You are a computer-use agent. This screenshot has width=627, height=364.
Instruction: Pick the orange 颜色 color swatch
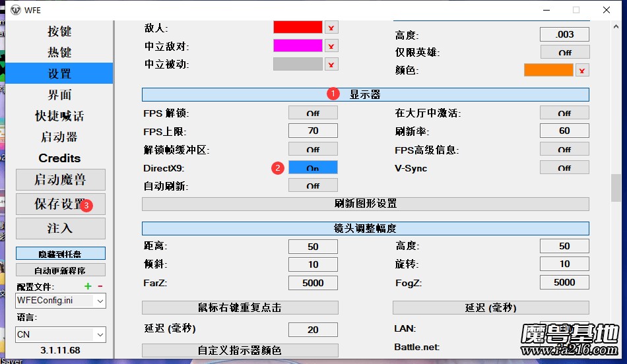click(548, 70)
